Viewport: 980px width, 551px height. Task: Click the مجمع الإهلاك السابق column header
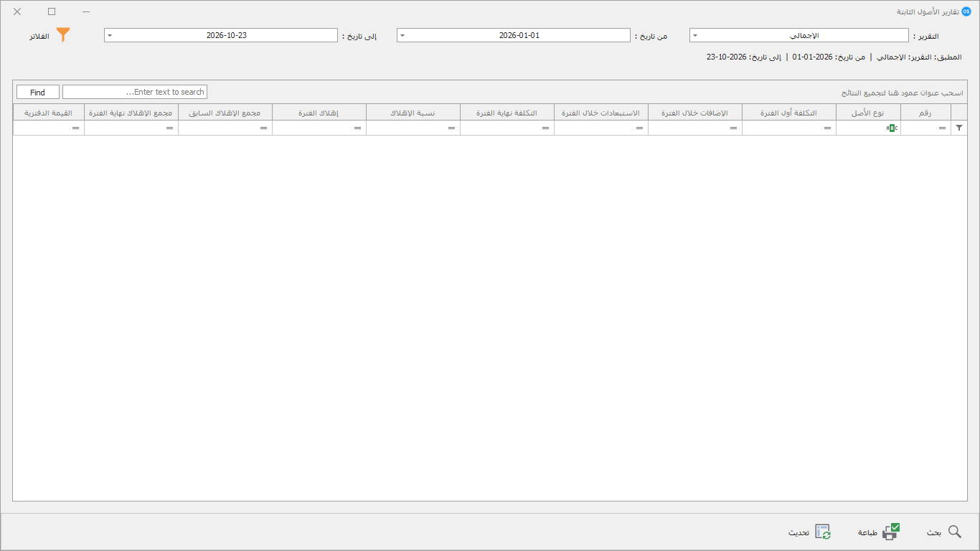tap(225, 113)
